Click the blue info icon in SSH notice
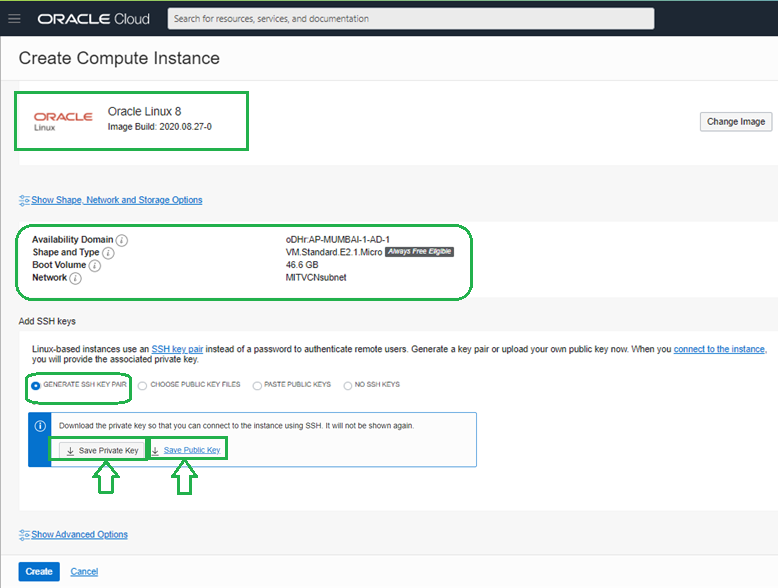 coord(40,426)
